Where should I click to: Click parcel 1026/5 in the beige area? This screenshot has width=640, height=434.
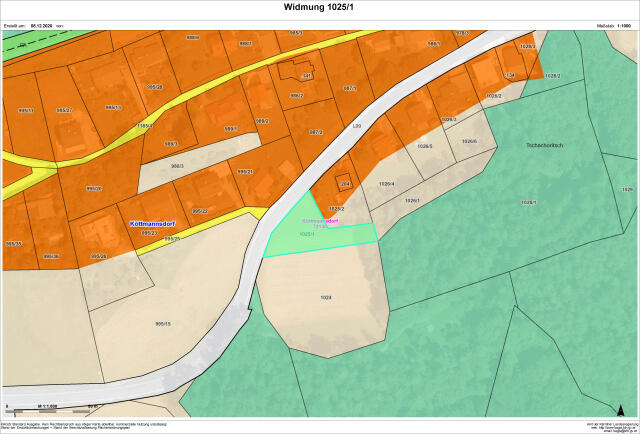pos(425,146)
